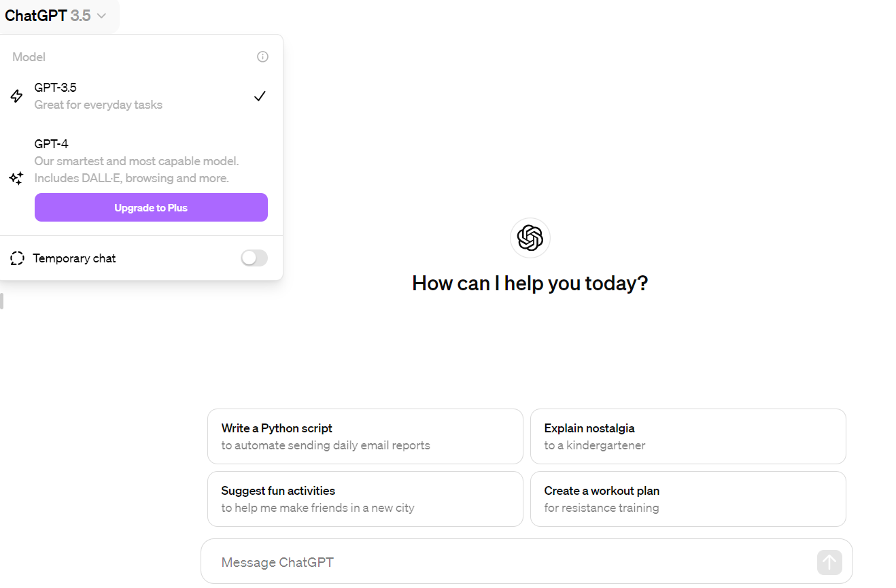The height and width of the screenshot is (588, 896).
Task: Select the Suggest fun activities card
Action: pyautogui.click(x=365, y=499)
